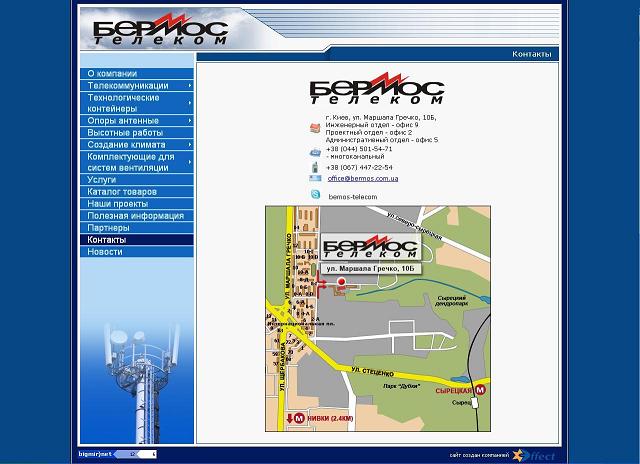Open the Технологические контейнеры menu item
Viewport: 640px width, 464px height.
click(x=137, y=103)
